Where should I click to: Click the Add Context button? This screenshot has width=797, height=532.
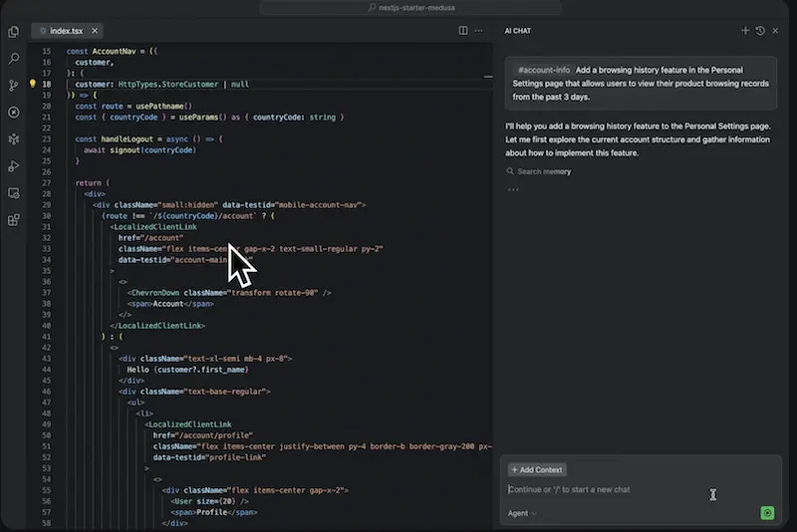coord(537,469)
